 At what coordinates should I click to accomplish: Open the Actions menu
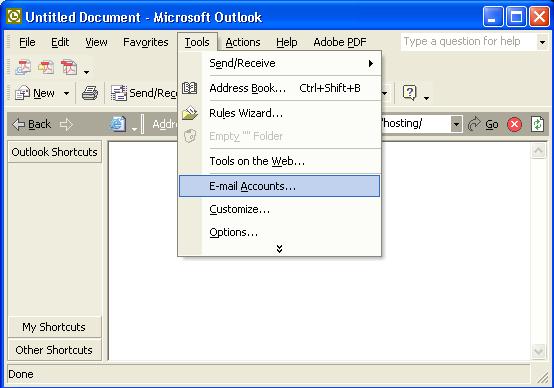(243, 42)
